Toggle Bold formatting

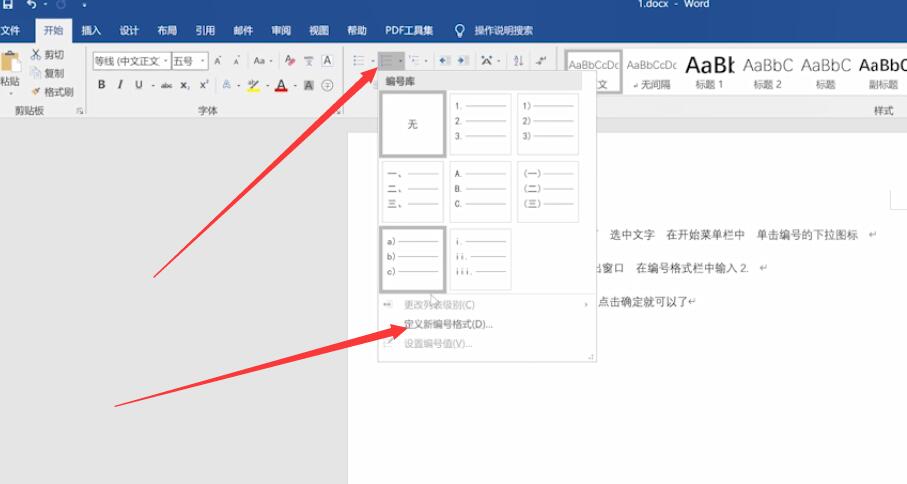click(102, 85)
